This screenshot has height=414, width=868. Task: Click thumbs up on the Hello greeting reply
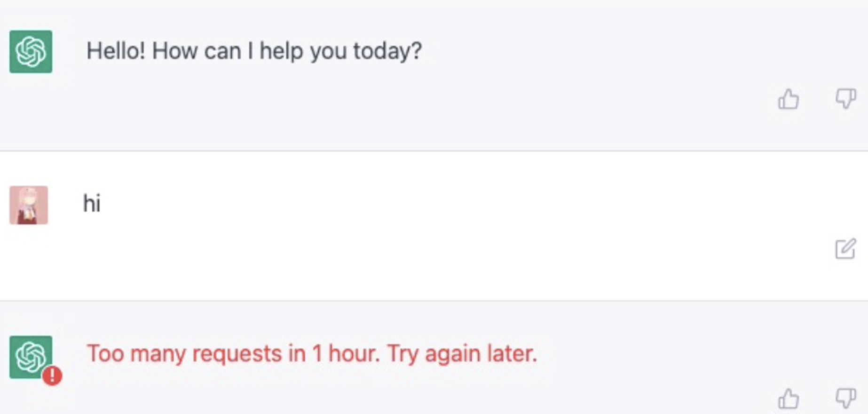click(789, 99)
